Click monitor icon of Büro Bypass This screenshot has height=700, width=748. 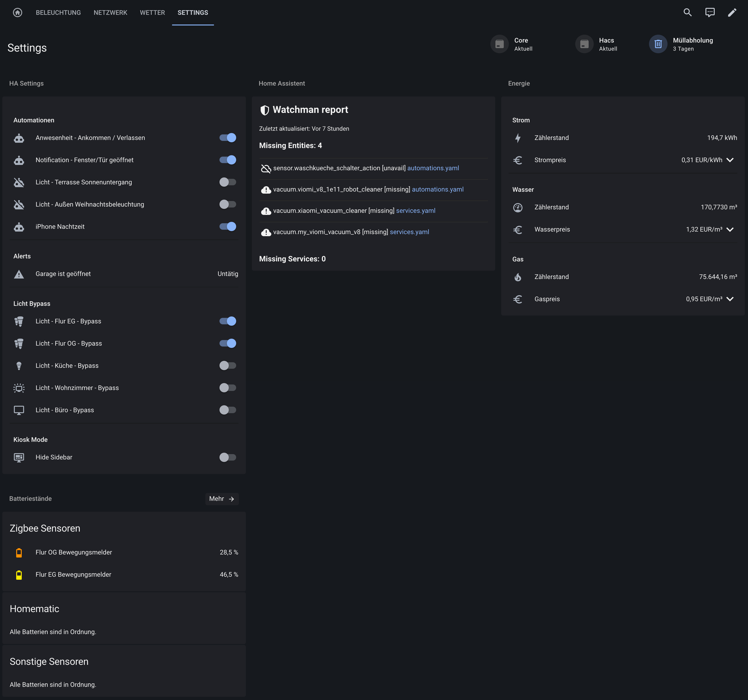click(x=19, y=410)
